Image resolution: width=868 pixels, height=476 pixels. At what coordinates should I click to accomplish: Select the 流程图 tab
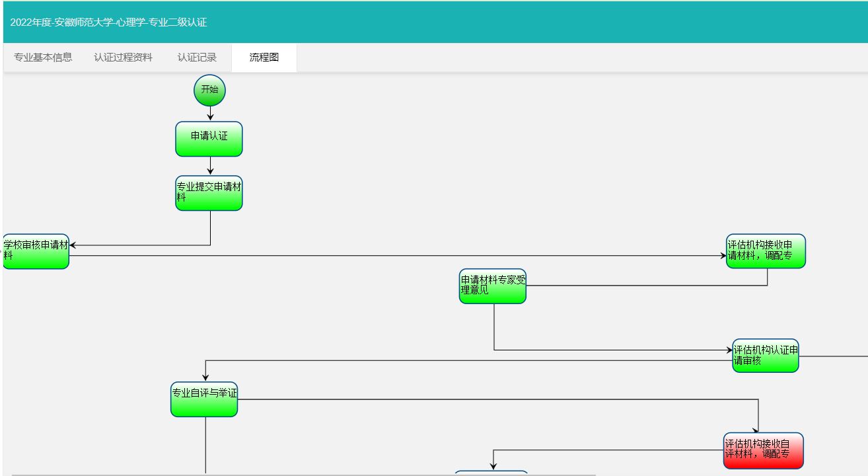point(264,58)
